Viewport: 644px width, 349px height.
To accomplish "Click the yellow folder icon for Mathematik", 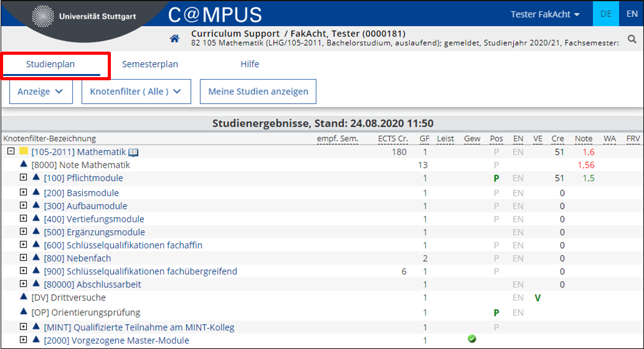I will click(x=24, y=151).
